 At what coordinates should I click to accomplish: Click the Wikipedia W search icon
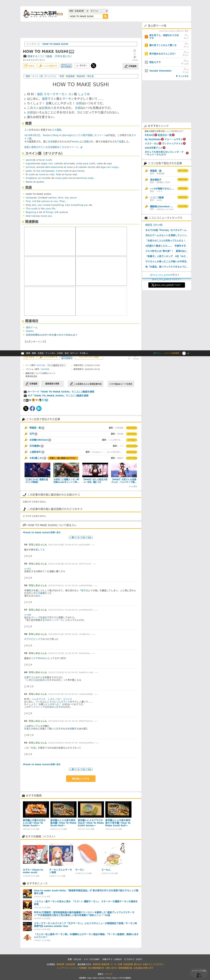click(30, 400)
